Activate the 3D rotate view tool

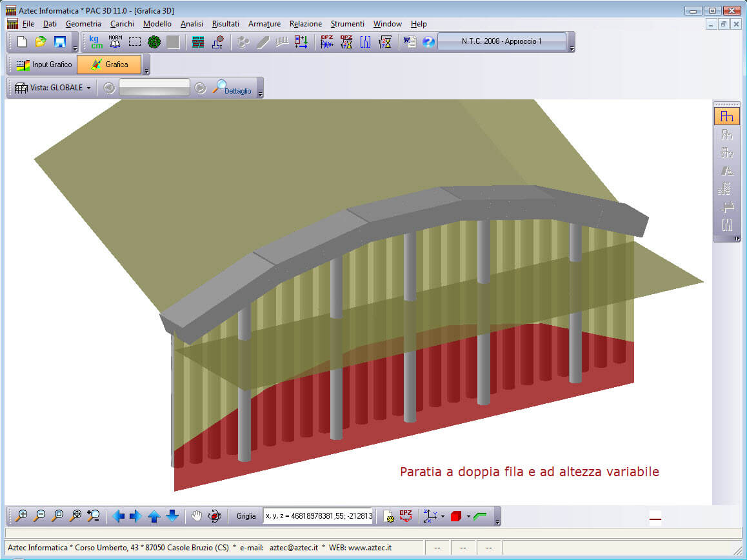pos(215,515)
